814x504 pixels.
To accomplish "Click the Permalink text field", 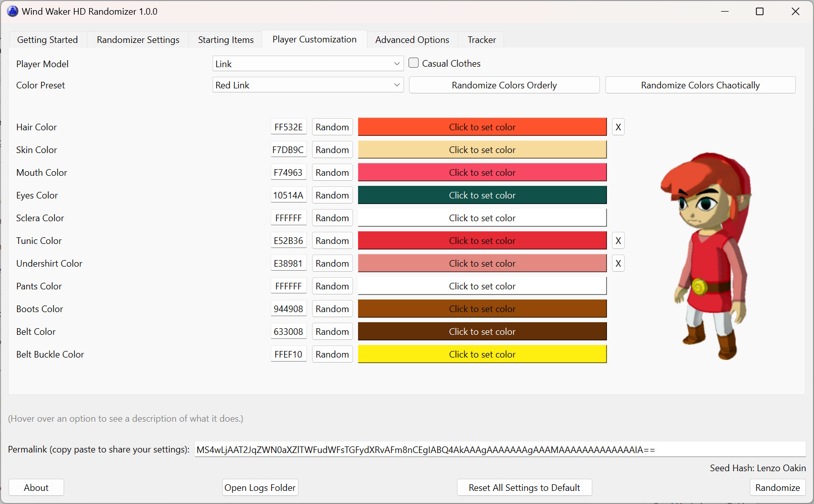I will click(x=500, y=449).
